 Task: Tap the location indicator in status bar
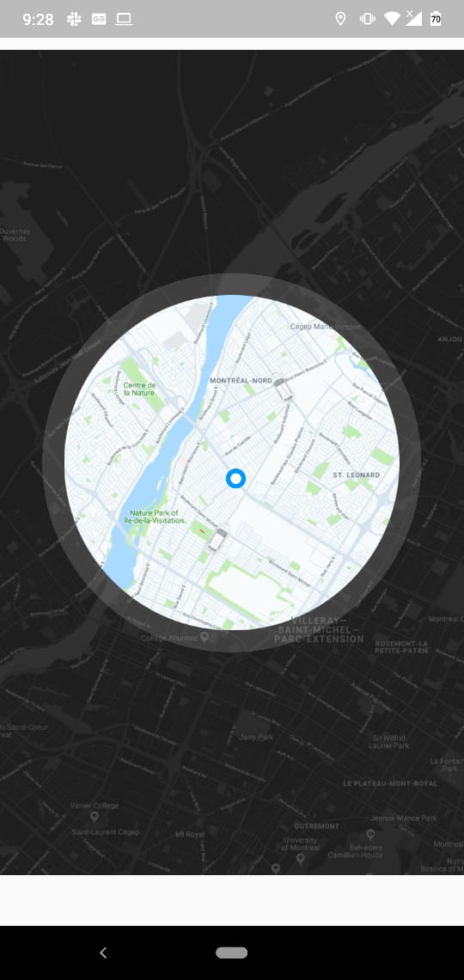[340, 19]
